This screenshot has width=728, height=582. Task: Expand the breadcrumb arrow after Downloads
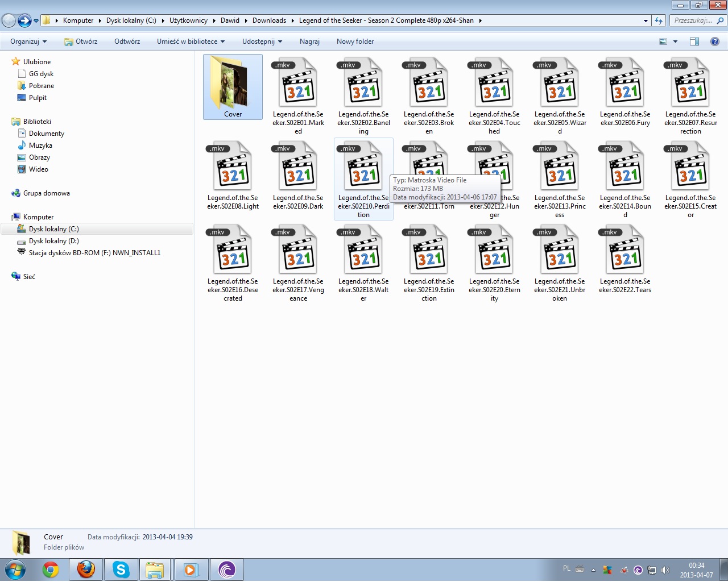pos(292,20)
